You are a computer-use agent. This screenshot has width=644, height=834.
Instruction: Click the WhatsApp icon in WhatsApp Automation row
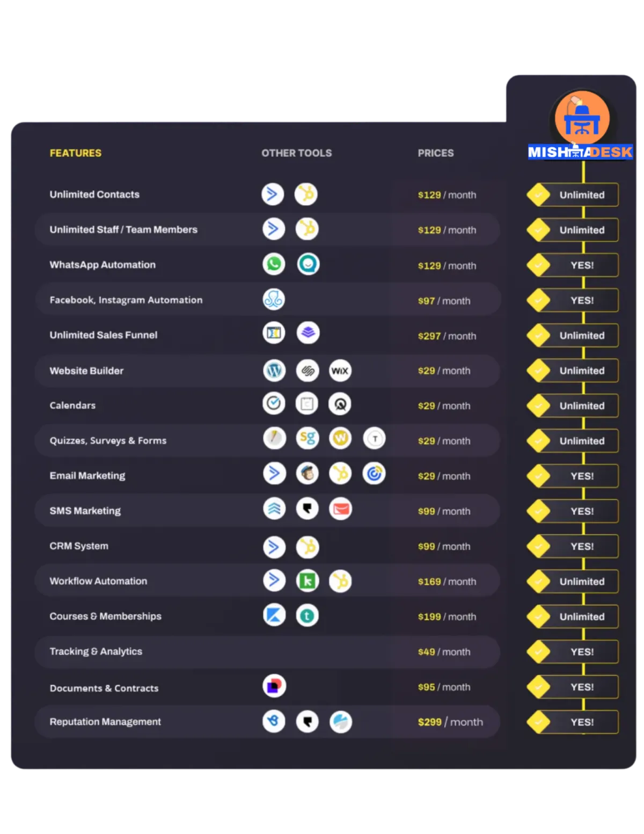tap(274, 264)
